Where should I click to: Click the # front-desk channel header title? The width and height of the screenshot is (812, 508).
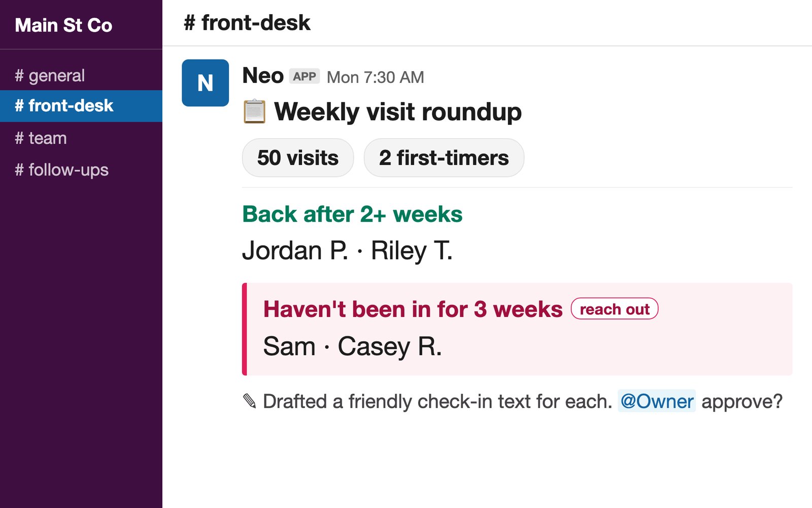click(x=247, y=23)
